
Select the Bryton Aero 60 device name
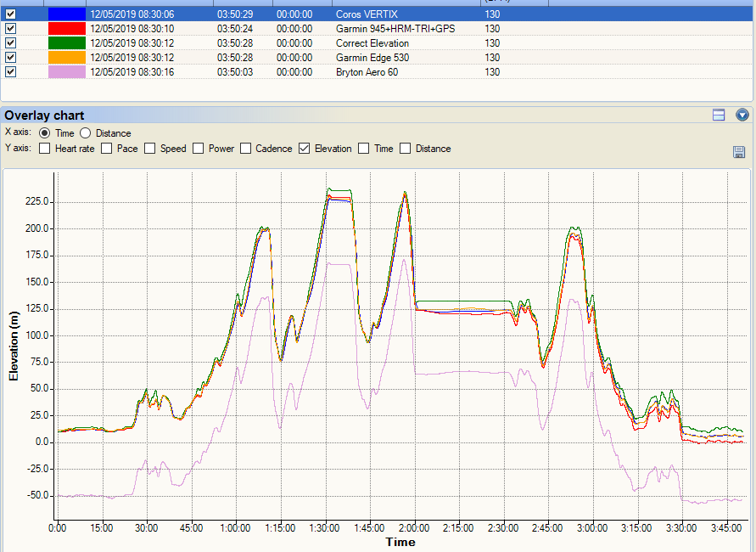pyautogui.click(x=367, y=72)
